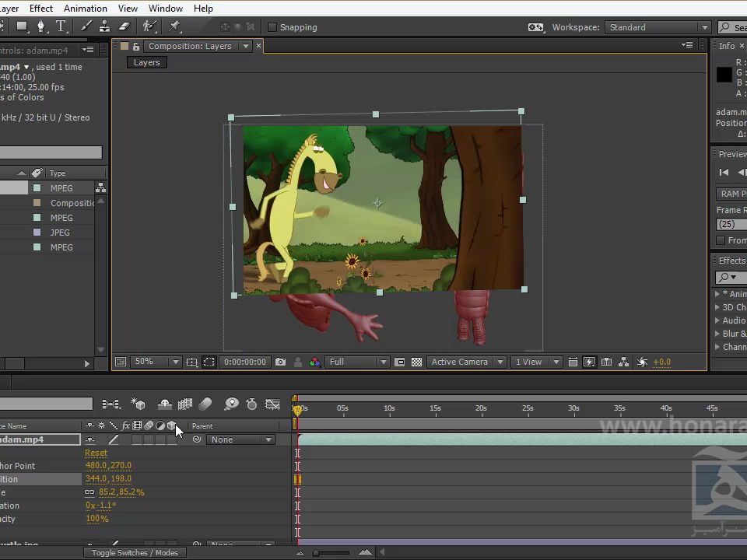This screenshot has height=560, width=747.
Task: Click Toggle Switches / Modes button
Action: [x=135, y=552]
